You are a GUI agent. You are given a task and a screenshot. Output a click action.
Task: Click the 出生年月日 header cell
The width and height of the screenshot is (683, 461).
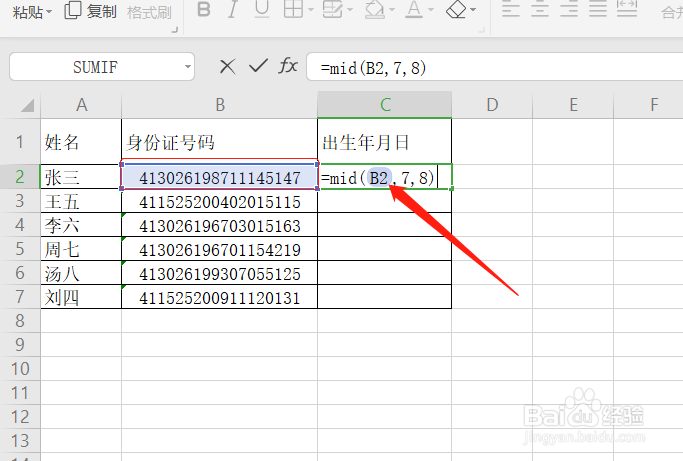pyautogui.click(x=385, y=142)
